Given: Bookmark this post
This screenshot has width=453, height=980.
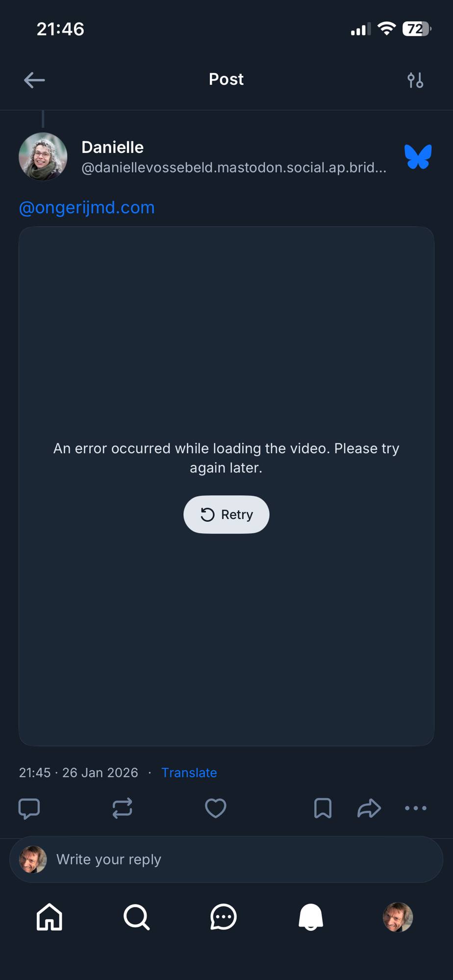Looking at the screenshot, I should [x=323, y=808].
